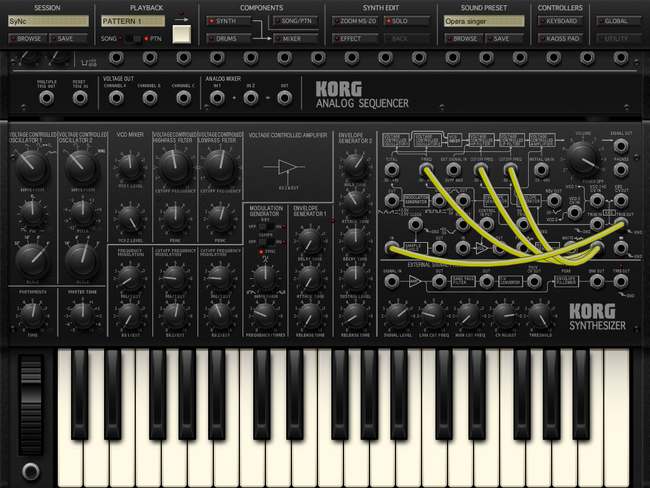The image size is (650, 488).
Task: Click sequencer MULTIPLE TRIG OUT jack
Action: coord(46,98)
